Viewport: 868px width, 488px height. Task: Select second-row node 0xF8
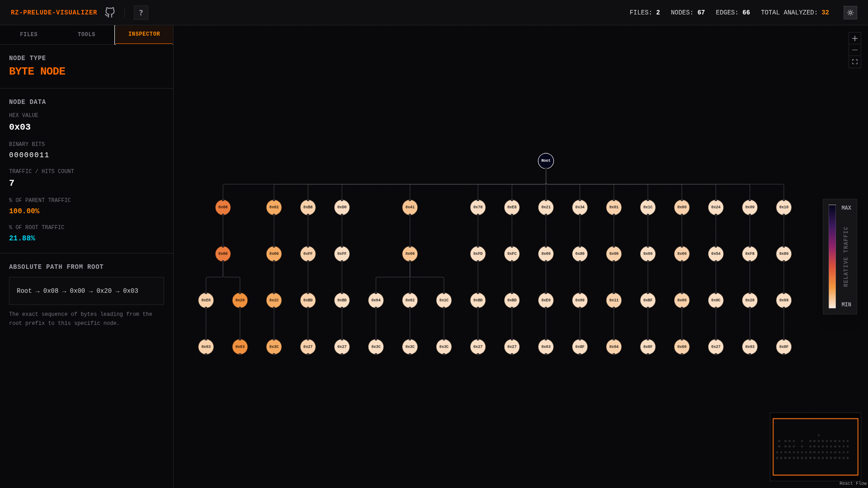pyautogui.click(x=750, y=254)
